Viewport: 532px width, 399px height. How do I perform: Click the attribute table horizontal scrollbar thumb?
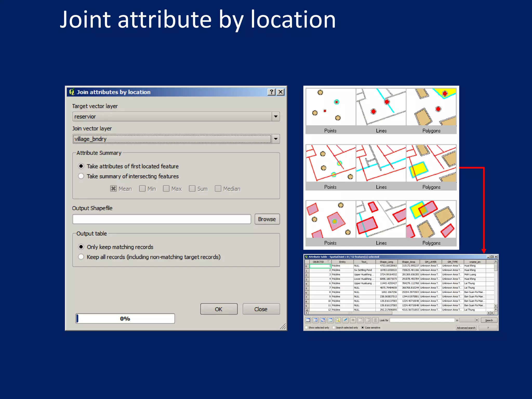(350, 313)
